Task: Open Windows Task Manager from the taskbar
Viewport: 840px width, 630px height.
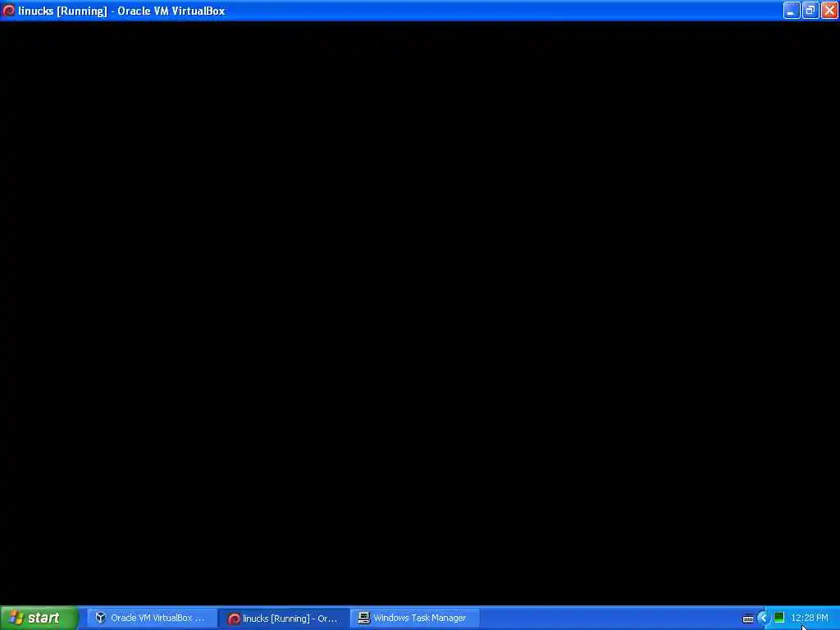Action: click(x=415, y=618)
